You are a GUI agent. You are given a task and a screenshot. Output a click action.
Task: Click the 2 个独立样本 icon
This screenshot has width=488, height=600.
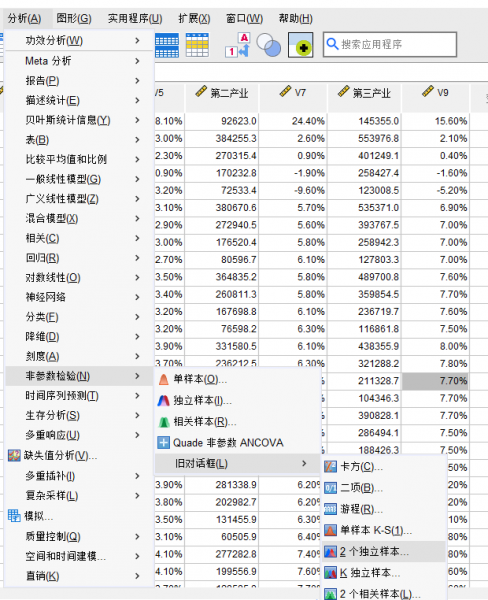[330, 551]
